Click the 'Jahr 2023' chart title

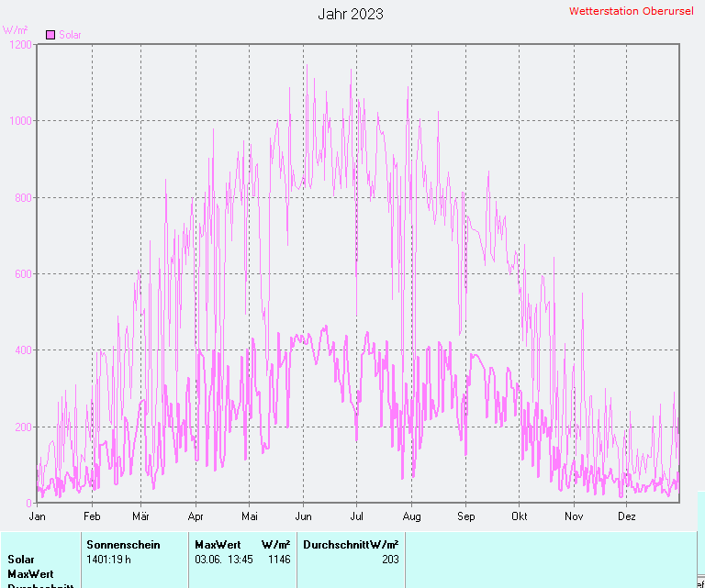coord(351,14)
